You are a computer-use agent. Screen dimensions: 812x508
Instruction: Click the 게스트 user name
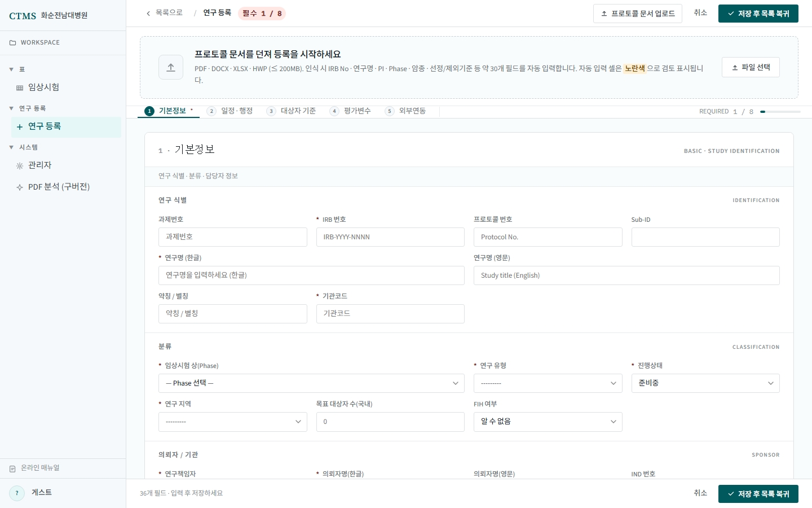pos(42,493)
